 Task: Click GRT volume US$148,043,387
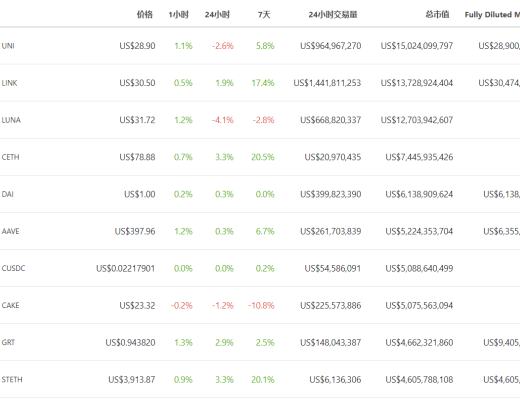[331, 342]
